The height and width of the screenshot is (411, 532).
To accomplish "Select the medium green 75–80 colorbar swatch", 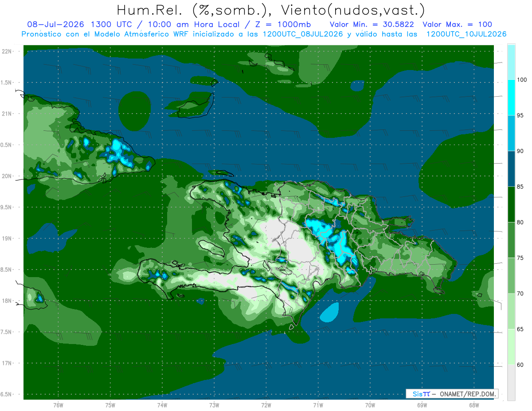I will (x=511, y=240).
